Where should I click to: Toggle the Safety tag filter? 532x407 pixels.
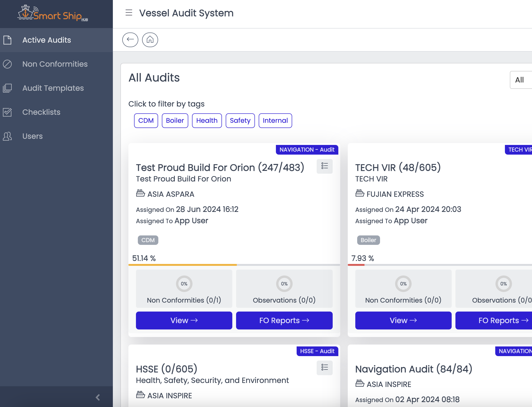[240, 121]
